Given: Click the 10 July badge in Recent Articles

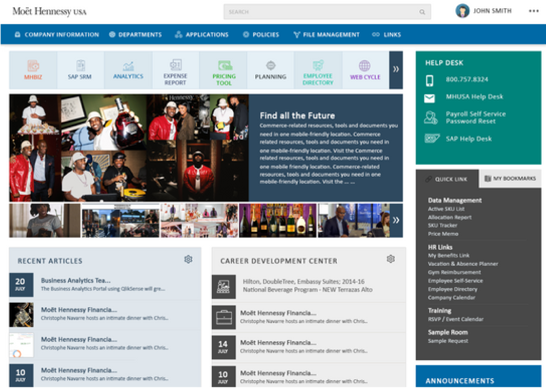Looking at the screenshot, I should [21, 376].
